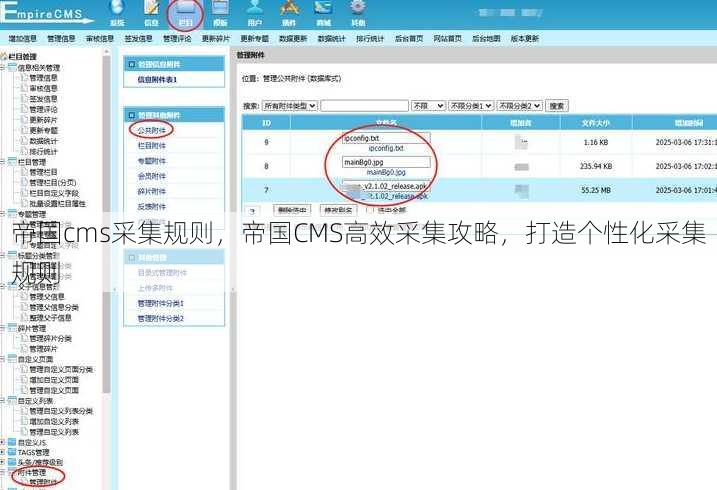Image resolution: width=717 pixels, height=490 pixels.
Task: Open the 不限 search dropdown
Action: pos(428,106)
